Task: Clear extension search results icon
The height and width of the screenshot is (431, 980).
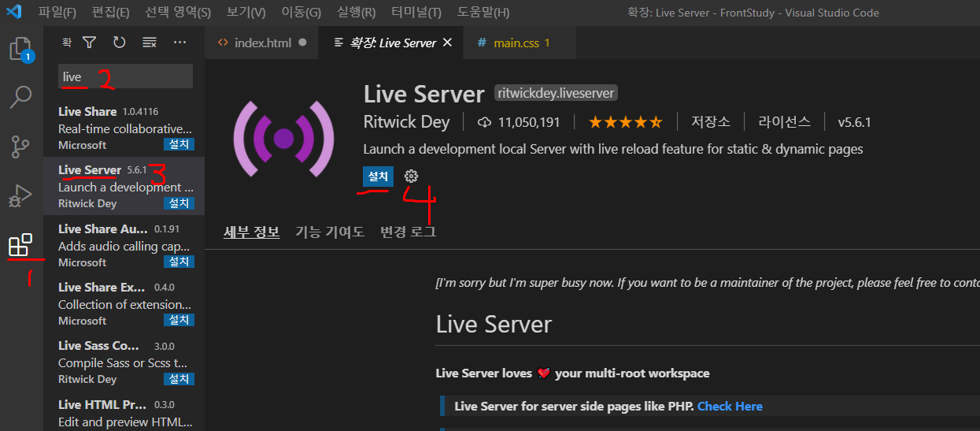Action: 150,42
